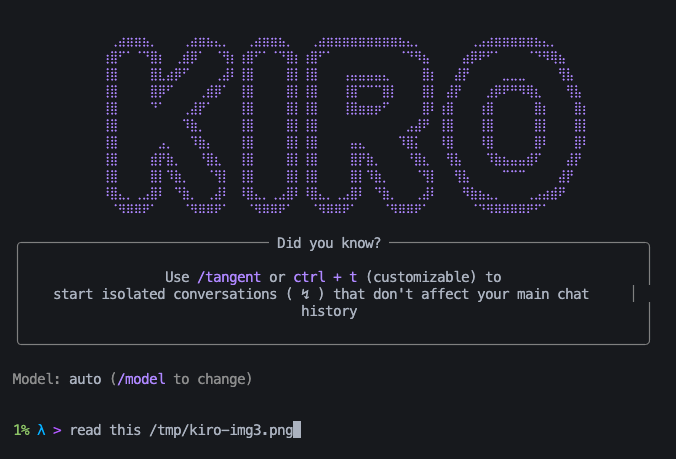The height and width of the screenshot is (459, 676).
Task: Click 'read this' in the prompt input
Action: [105, 430]
